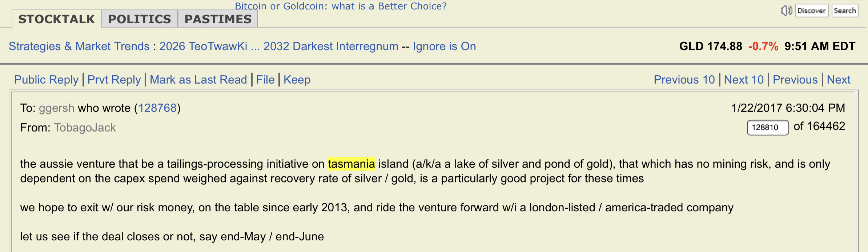Click the Keep link
This screenshot has height=252, width=868.
point(297,80)
